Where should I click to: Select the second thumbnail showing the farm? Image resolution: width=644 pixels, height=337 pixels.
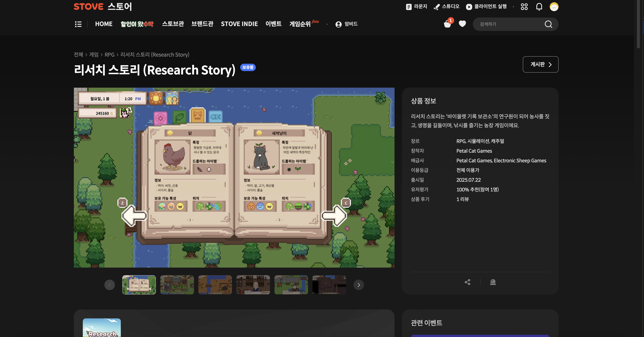pyautogui.click(x=177, y=285)
